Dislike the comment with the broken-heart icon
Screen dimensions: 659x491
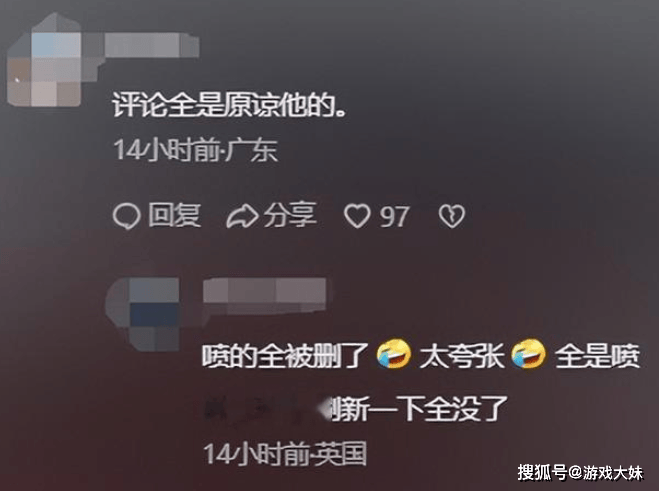[x=452, y=216]
